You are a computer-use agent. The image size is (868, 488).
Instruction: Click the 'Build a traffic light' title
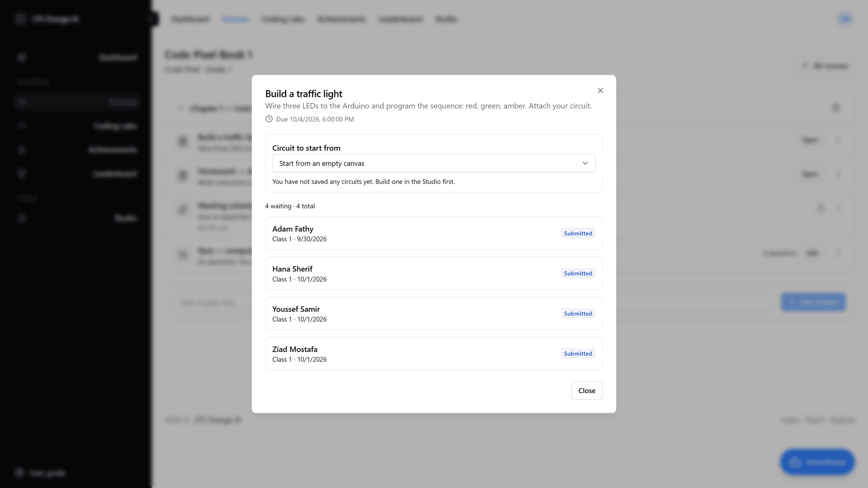304,94
